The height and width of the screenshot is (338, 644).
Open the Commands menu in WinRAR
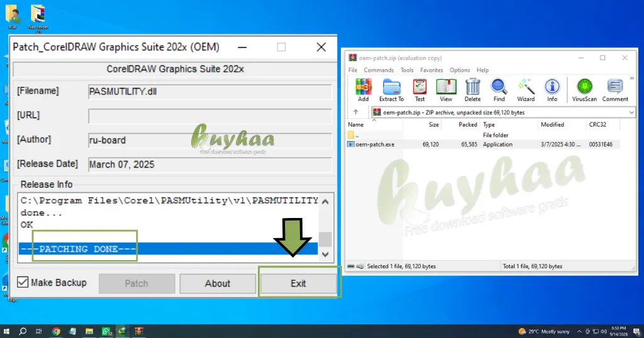379,70
